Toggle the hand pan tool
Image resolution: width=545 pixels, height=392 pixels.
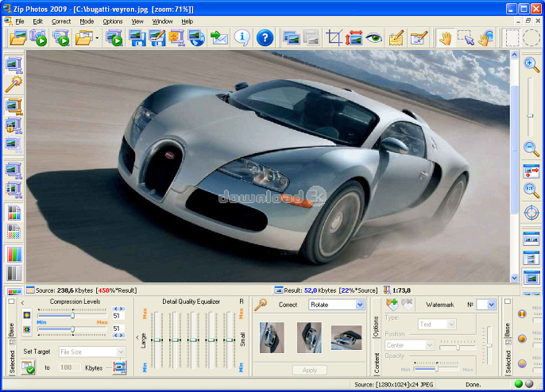pyautogui.click(x=445, y=37)
